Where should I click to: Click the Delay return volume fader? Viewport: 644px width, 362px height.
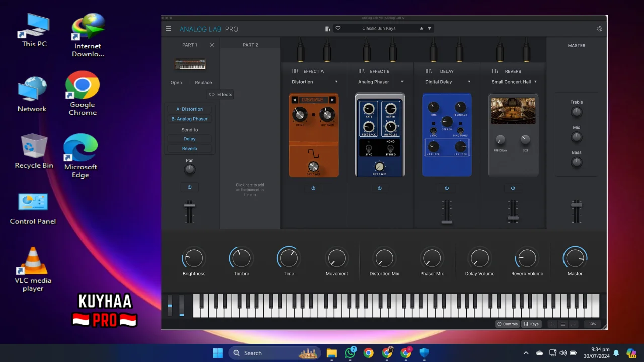[447, 221]
